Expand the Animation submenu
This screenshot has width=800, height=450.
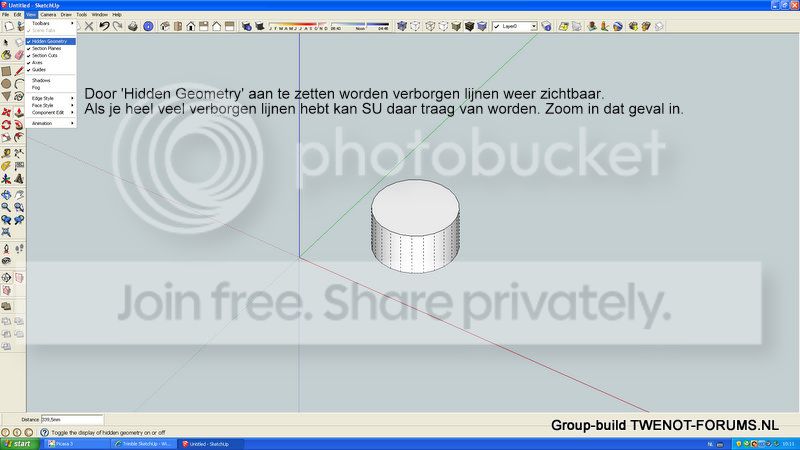(x=51, y=123)
